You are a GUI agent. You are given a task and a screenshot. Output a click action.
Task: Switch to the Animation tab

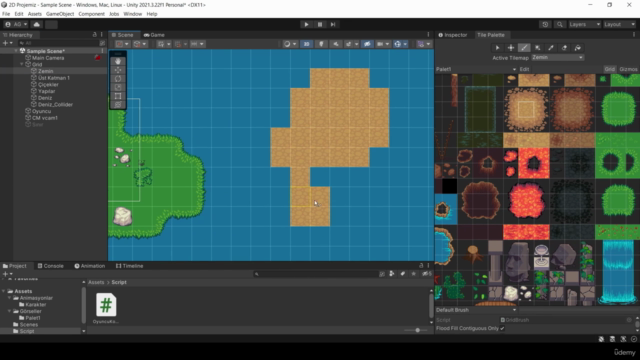click(90, 266)
